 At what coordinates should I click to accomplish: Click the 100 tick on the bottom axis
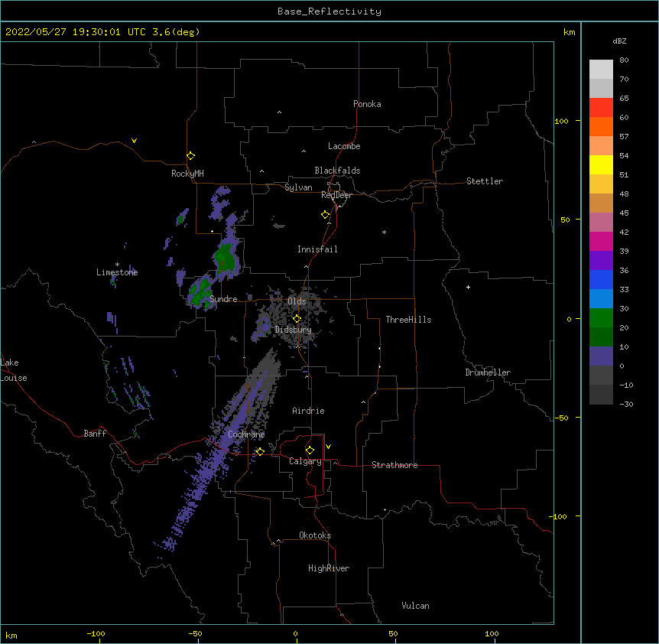pyautogui.click(x=492, y=633)
